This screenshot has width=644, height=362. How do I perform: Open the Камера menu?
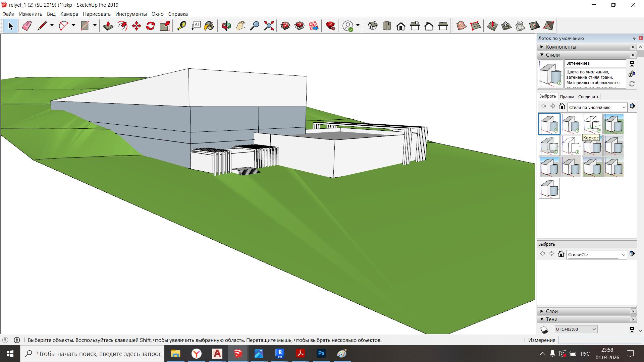pyautogui.click(x=69, y=14)
